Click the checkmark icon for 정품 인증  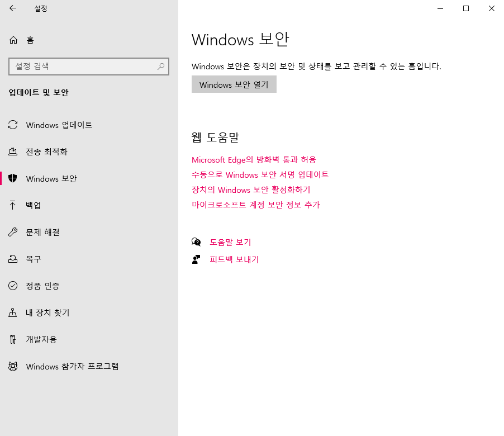[x=13, y=286]
